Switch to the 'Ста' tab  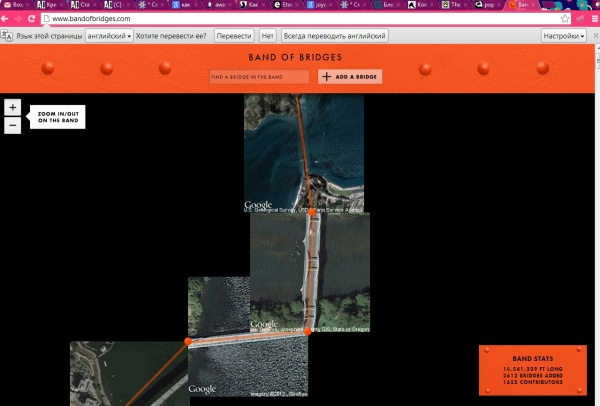[83, 5]
